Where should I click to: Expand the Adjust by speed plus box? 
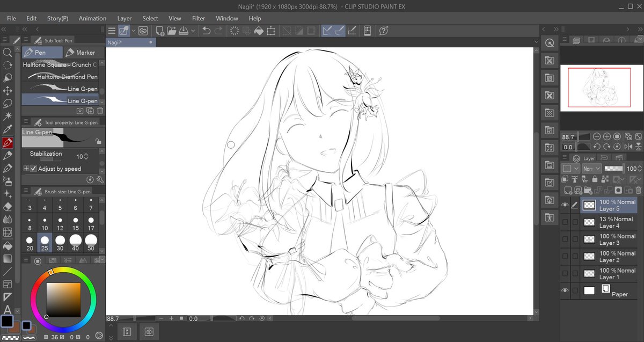(x=26, y=169)
